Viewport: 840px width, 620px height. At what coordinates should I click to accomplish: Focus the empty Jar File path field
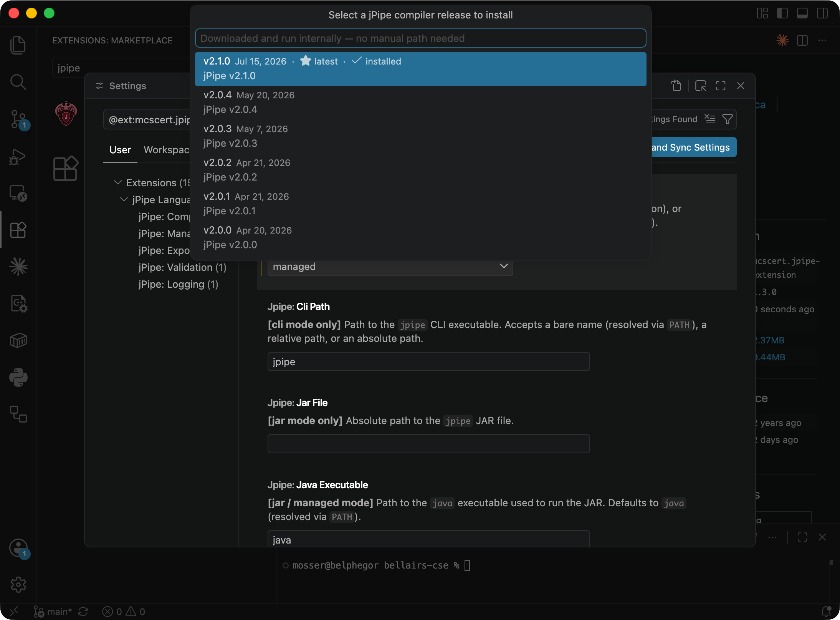pos(428,444)
